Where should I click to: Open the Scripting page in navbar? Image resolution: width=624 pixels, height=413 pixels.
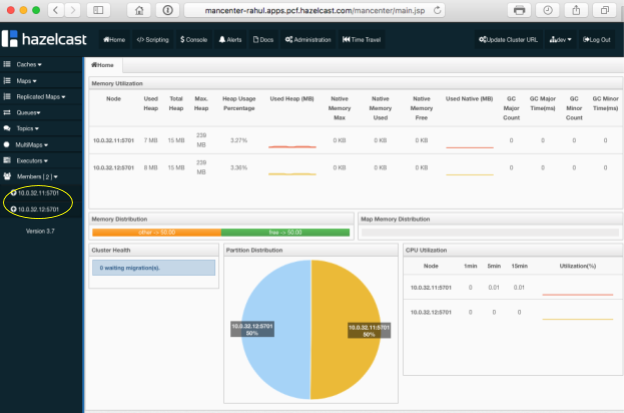coord(152,40)
